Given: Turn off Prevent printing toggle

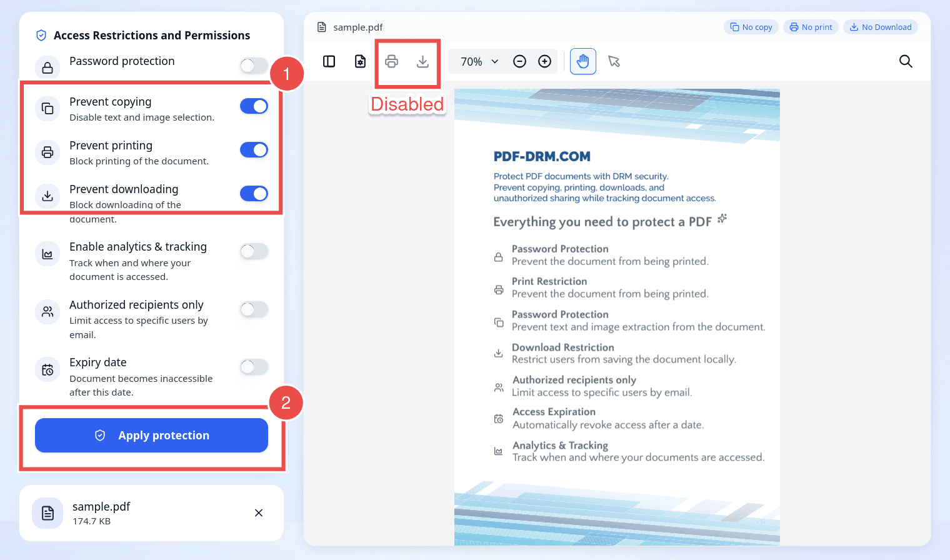Looking at the screenshot, I should [254, 150].
